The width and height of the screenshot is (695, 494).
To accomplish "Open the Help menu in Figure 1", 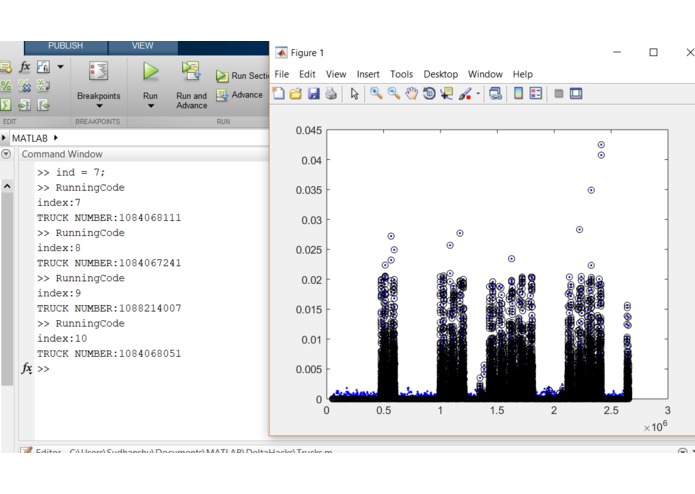I will (523, 74).
